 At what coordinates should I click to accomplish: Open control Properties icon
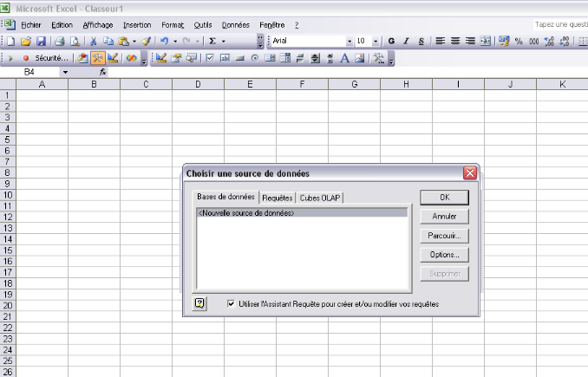[x=176, y=58]
